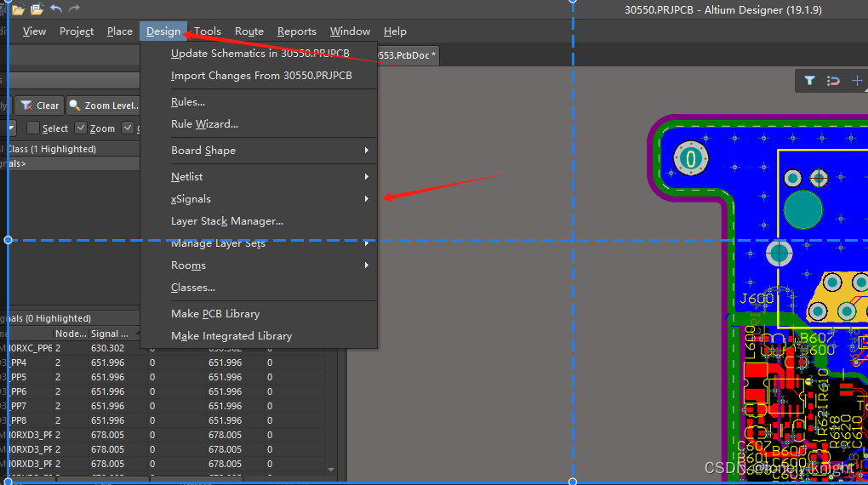868x485 pixels.
Task: Select the _PP5 net row
Action: 163,377
